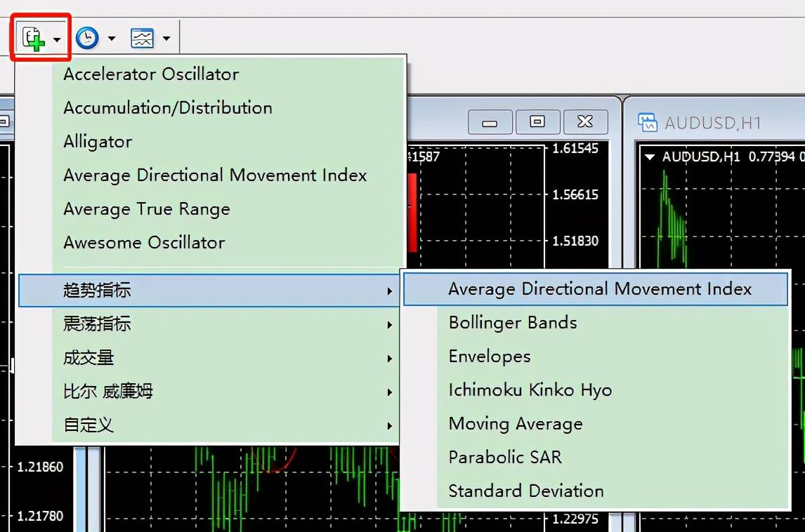Image resolution: width=805 pixels, height=532 pixels.
Task: Open the Periods clock icon
Action: click(87, 39)
